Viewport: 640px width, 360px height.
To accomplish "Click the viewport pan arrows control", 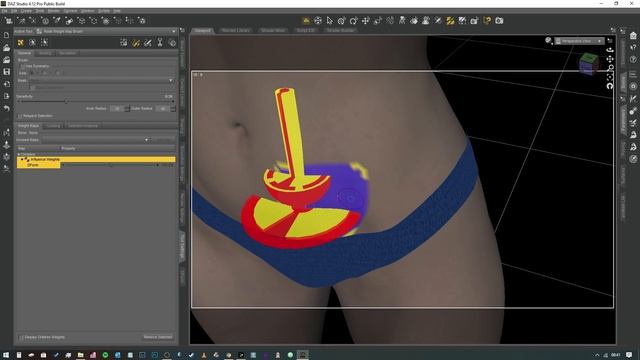I will pos(610,59).
